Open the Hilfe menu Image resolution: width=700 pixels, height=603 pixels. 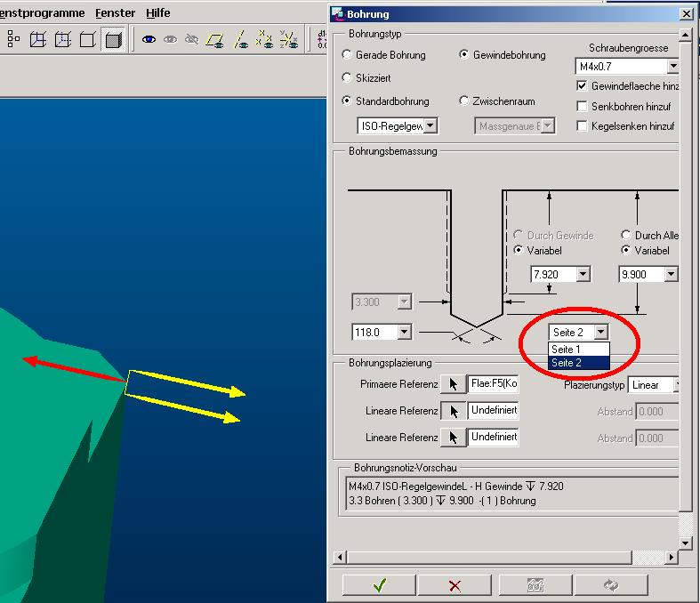coord(158,13)
